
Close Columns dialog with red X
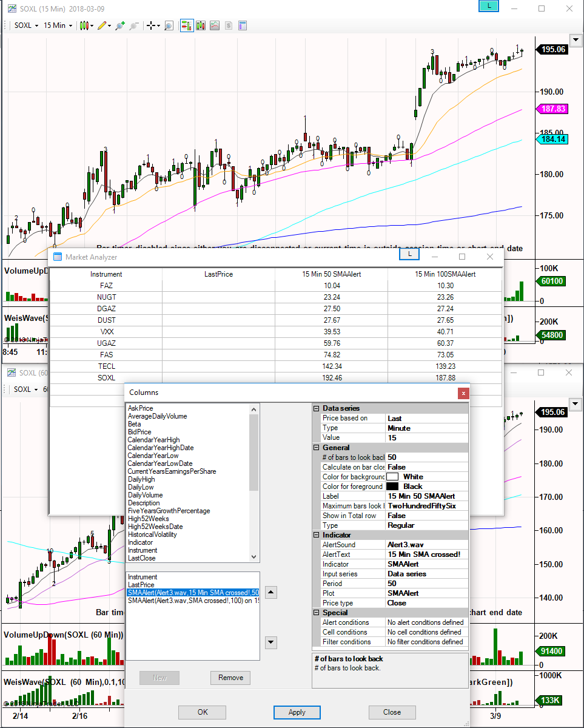(464, 393)
